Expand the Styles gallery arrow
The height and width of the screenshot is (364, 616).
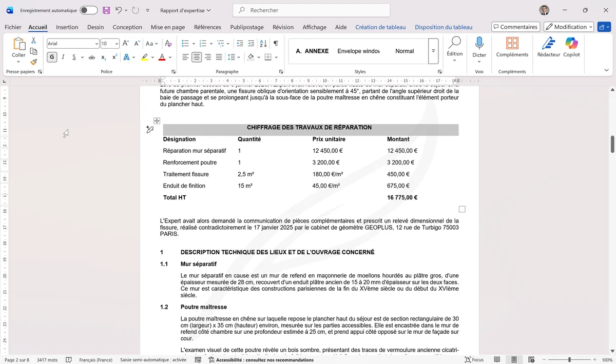click(x=433, y=51)
